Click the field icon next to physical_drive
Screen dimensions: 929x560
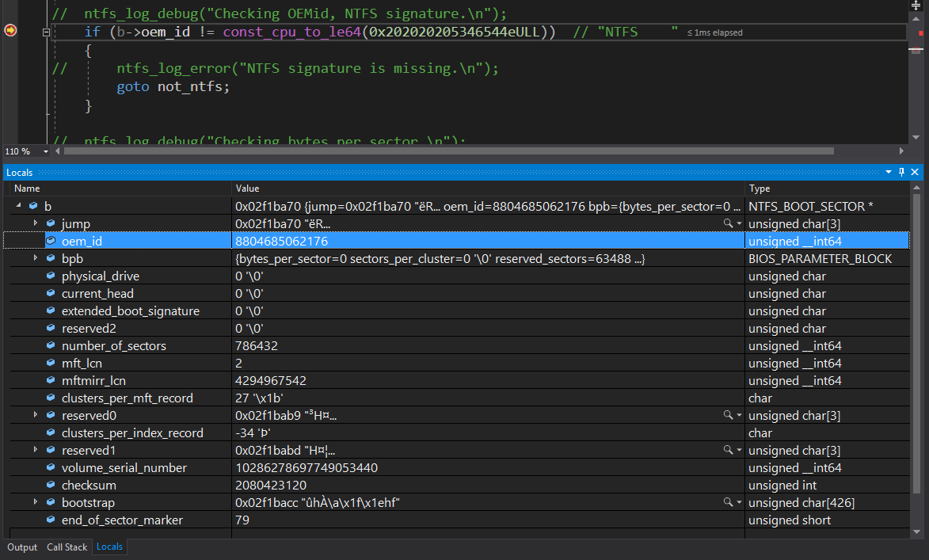pos(51,276)
